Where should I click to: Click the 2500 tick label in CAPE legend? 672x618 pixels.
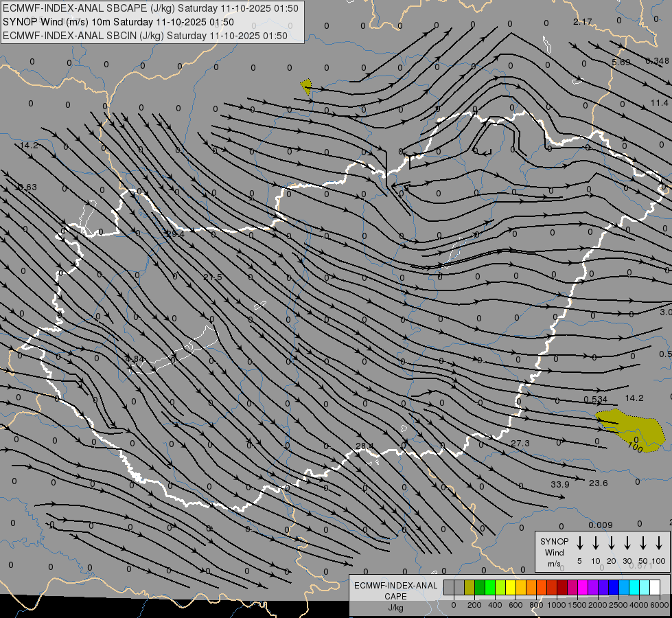(x=618, y=605)
